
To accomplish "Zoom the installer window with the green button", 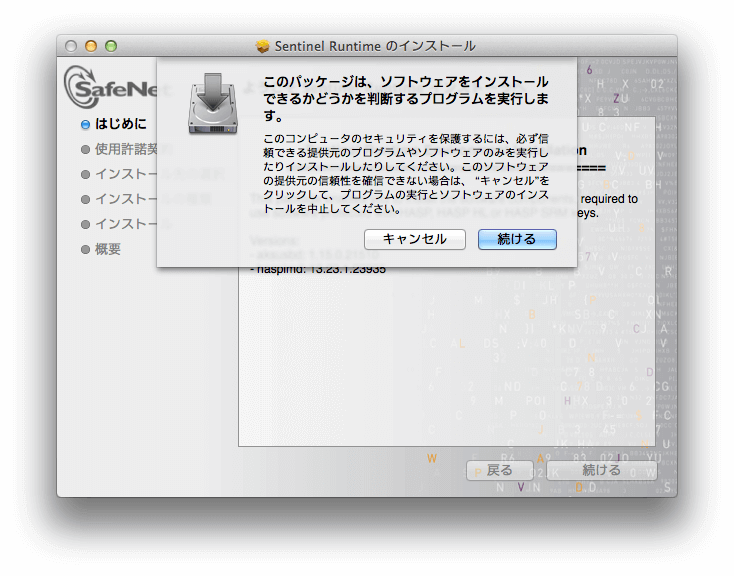I will [111, 46].
